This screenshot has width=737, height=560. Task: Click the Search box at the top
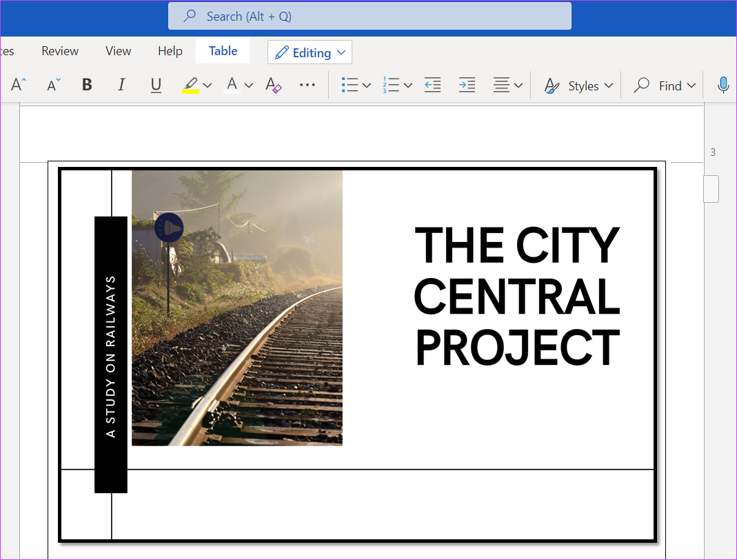click(x=370, y=16)
